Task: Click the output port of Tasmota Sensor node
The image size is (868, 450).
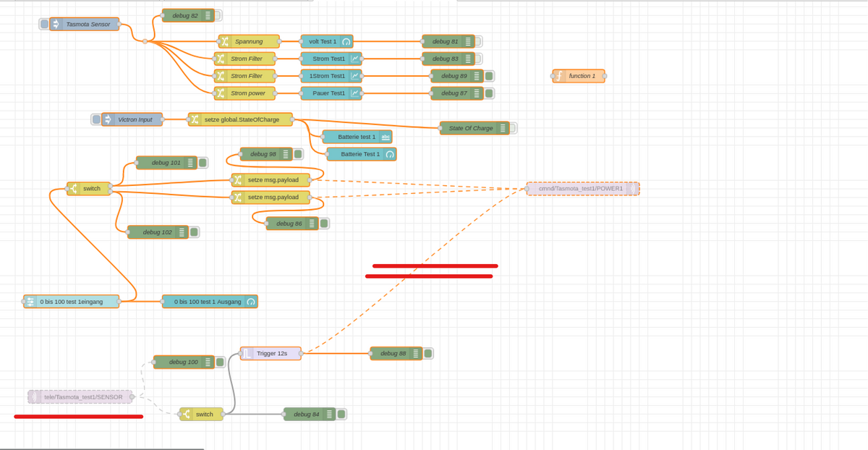Action: (120, 24)
